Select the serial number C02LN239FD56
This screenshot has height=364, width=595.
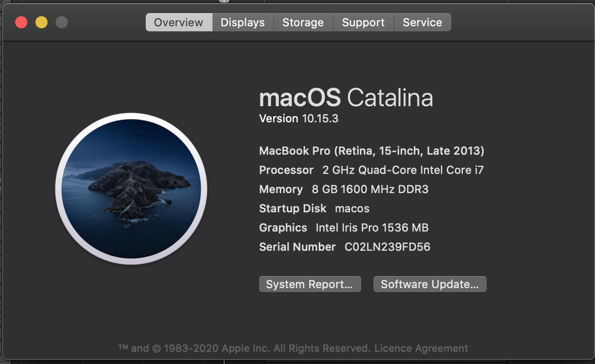click(x=388, y=247)
